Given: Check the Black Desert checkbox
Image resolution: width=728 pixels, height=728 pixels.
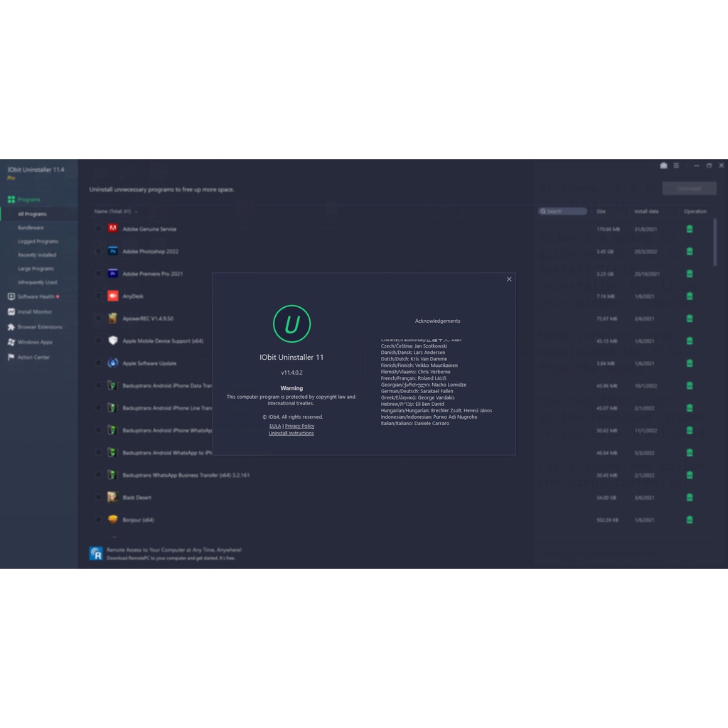Looking at the screenshot, I should tap(98, 497).
